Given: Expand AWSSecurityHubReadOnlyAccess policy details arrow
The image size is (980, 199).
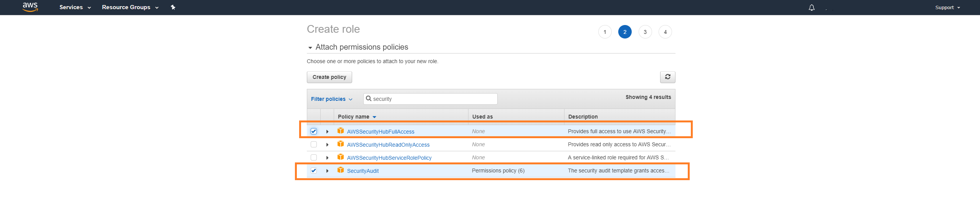Looking at the screenshot, I should coord(327,145).
